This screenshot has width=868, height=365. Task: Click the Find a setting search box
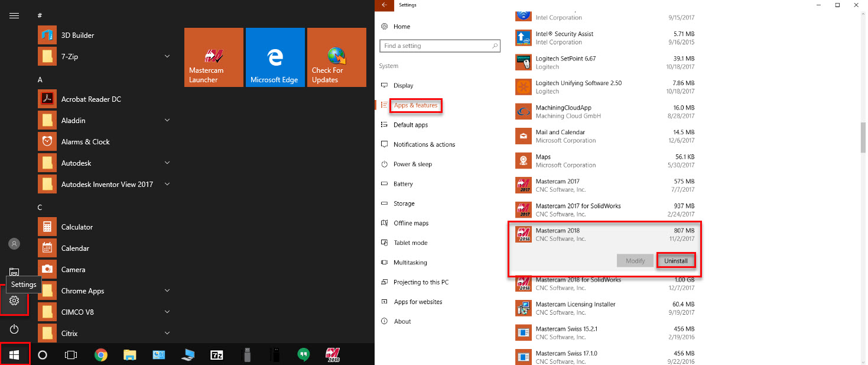[440, 46]
